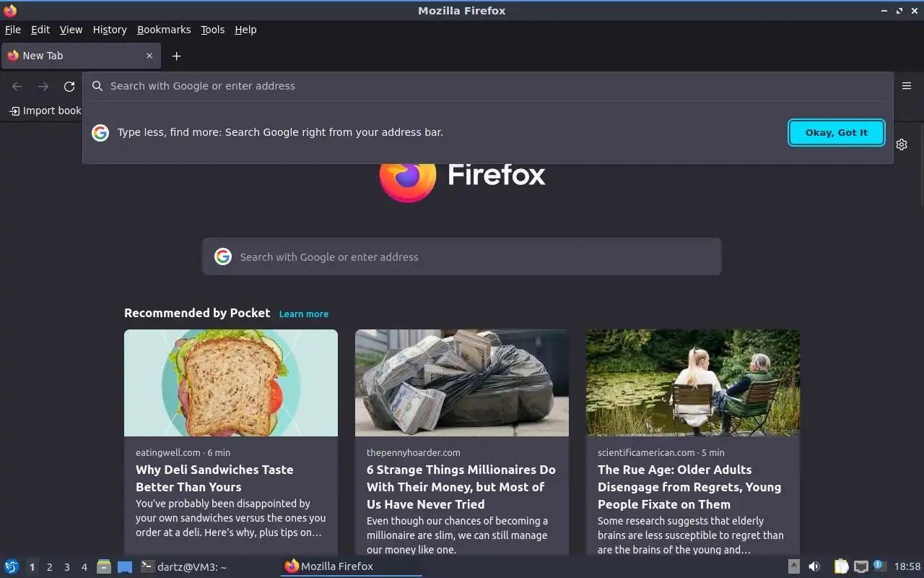
Task: Open the hamburger application menu
Action: click(907, 85)
